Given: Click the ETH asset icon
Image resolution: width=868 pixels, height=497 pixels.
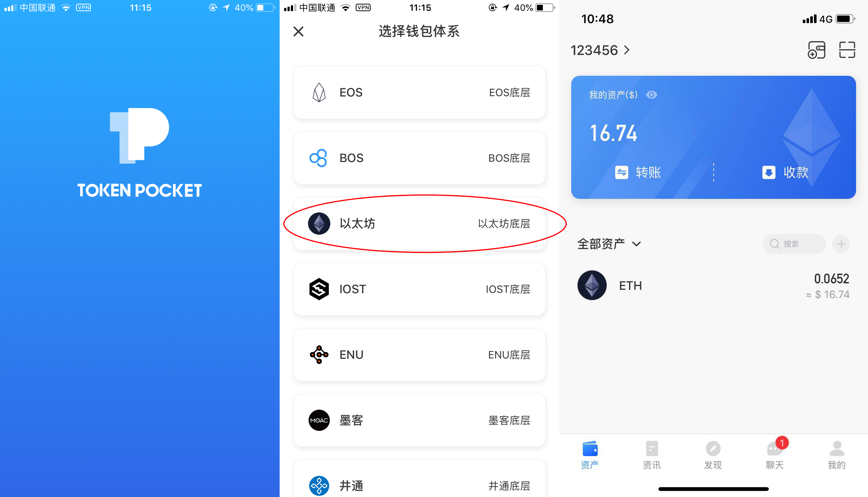Looking at the screenshot, I should 591,285.
